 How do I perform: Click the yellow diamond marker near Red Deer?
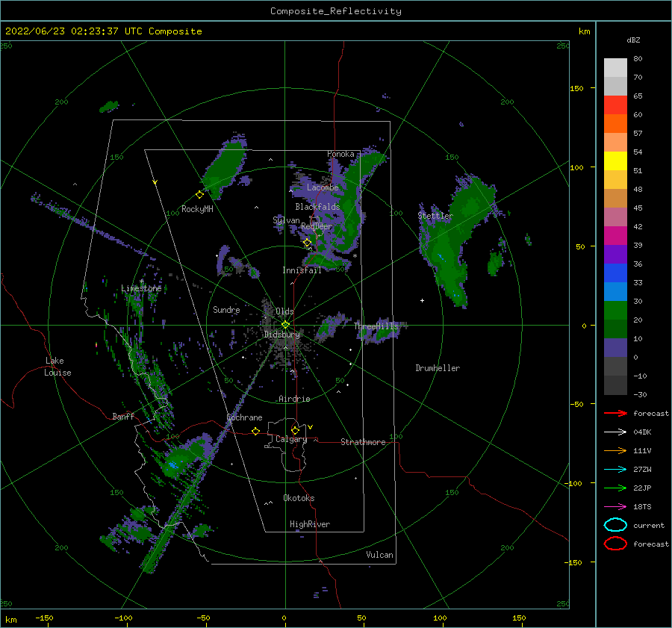tap(307, 243)
